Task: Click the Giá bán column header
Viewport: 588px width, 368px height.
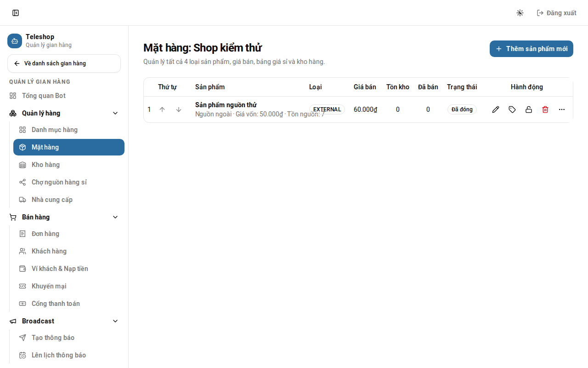Action: tap(365, 87)
